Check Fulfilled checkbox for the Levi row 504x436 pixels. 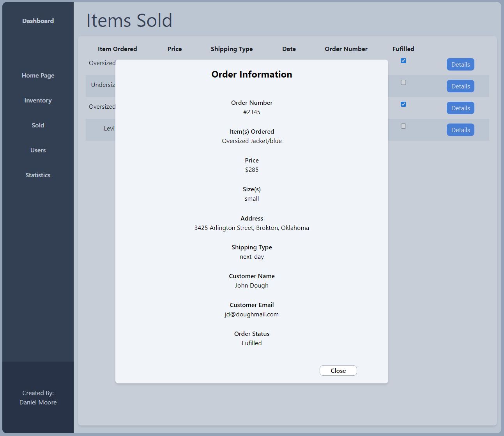point(403,126)
